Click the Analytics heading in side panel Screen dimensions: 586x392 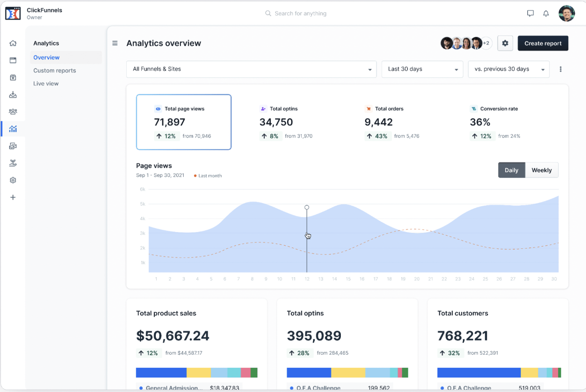(x=46, y=43)
